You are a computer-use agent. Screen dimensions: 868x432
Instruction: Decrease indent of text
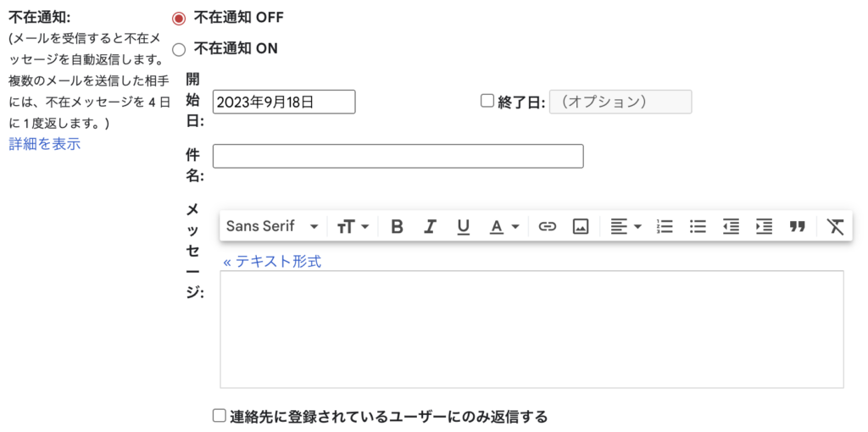click(731, 226)
